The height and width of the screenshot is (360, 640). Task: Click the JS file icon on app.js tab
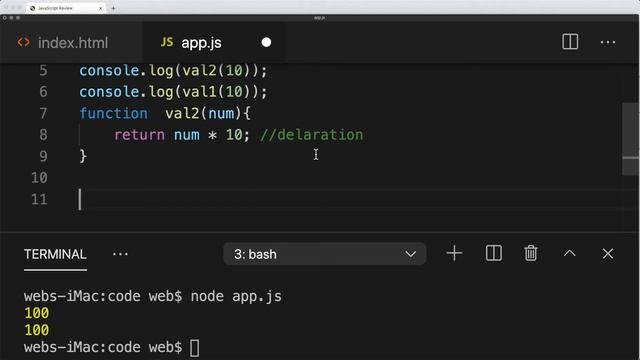(x=167, y=42)
